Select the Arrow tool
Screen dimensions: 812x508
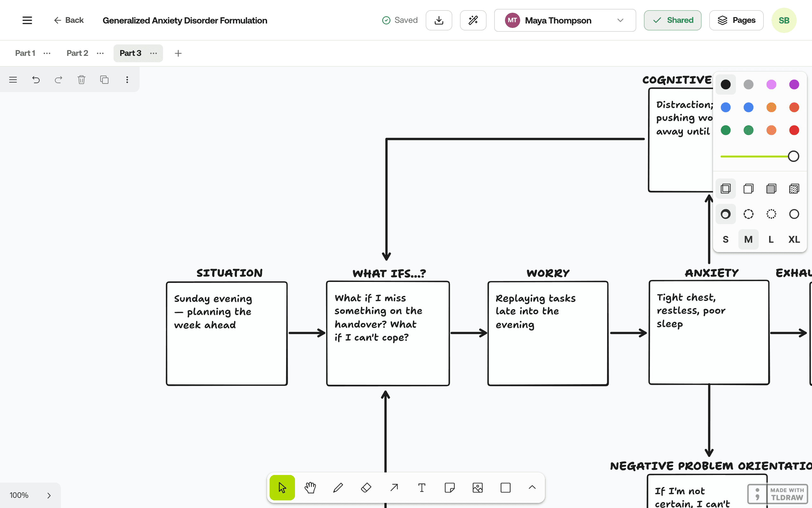point(394,487)
